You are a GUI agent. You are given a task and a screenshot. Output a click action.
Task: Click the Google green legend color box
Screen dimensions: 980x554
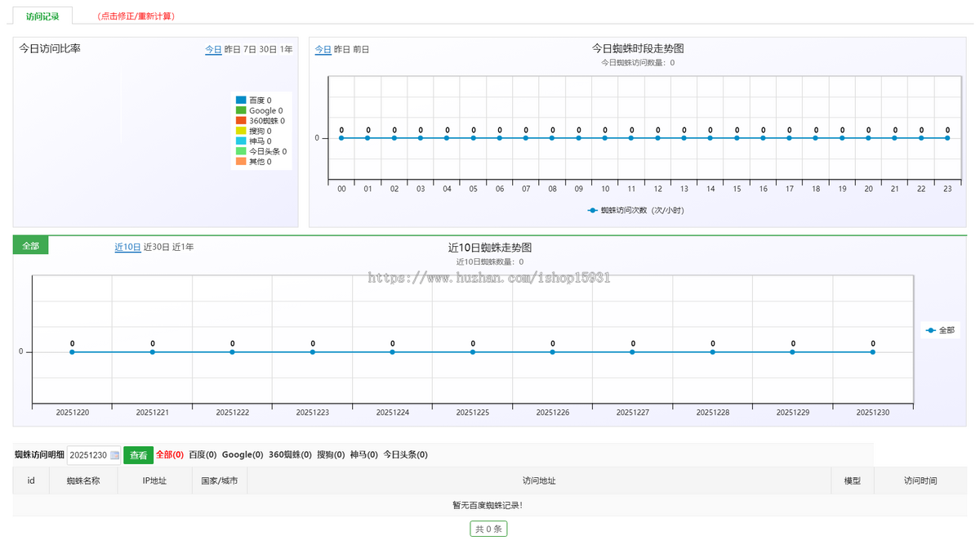tap(241, 110)
